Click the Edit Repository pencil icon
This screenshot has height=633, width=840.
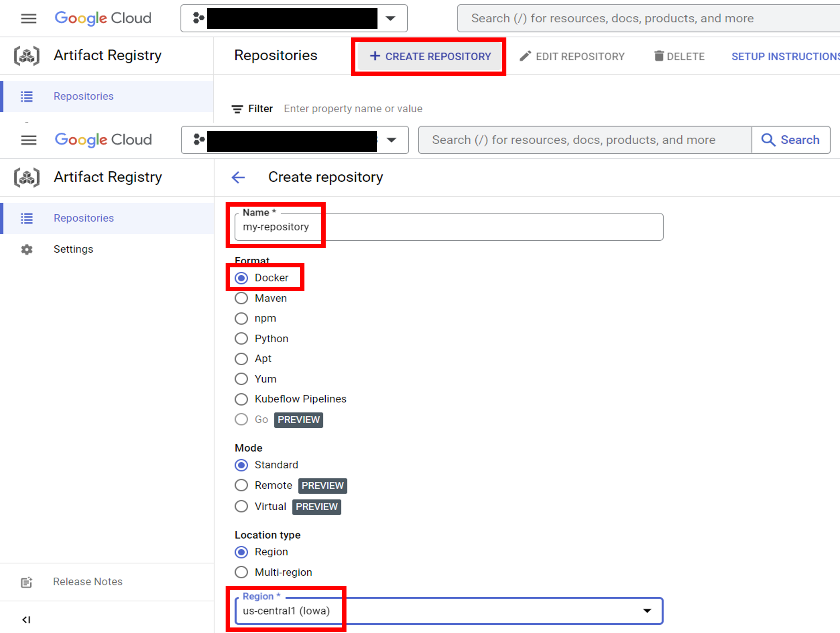click(525, 56)
